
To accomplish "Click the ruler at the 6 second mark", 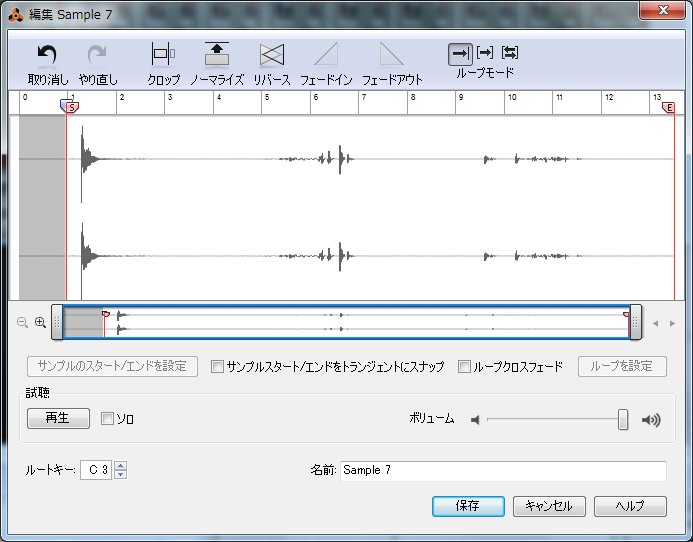I will (315, 97).
